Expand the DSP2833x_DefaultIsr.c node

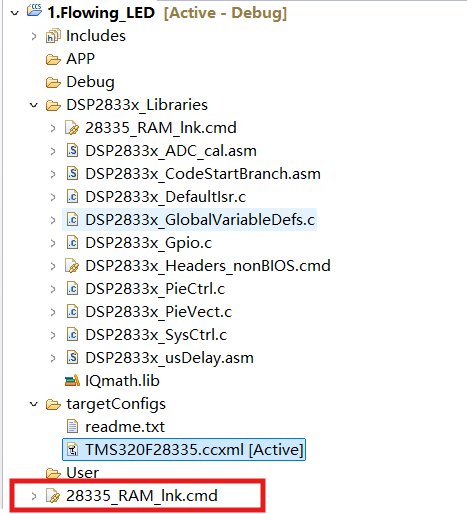(x=53, y=197)
